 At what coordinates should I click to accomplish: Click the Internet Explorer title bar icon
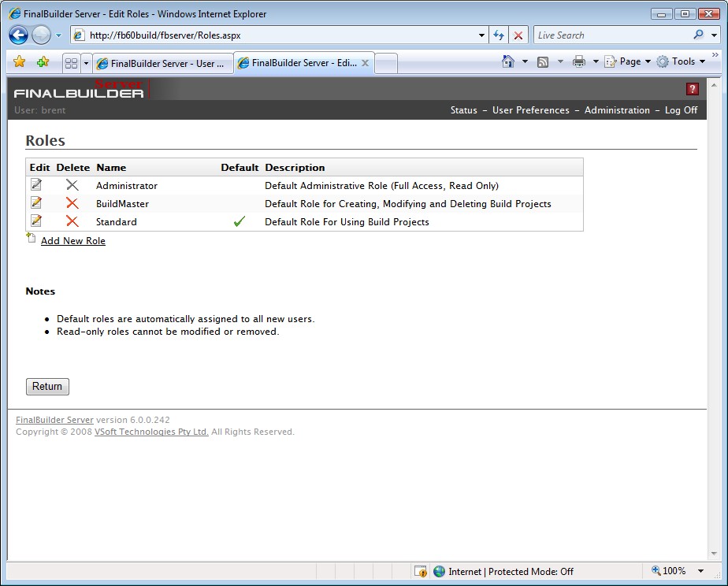tap(15, 13)
